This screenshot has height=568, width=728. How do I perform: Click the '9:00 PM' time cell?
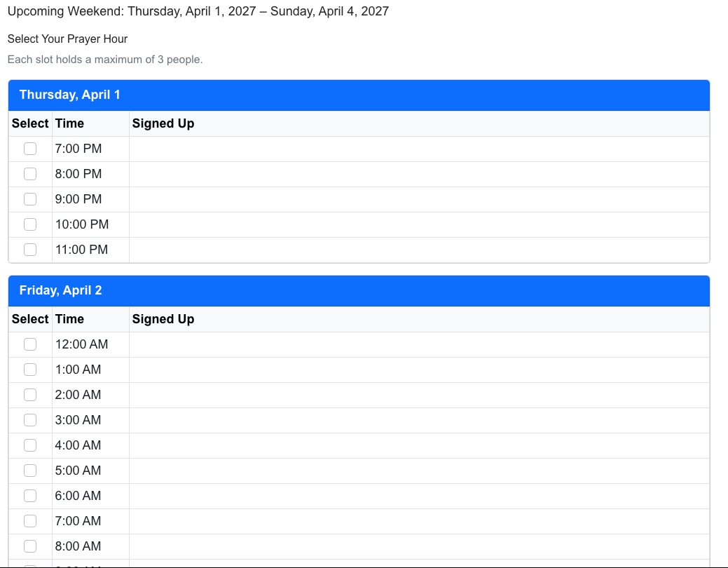click(x=90, y=199)
